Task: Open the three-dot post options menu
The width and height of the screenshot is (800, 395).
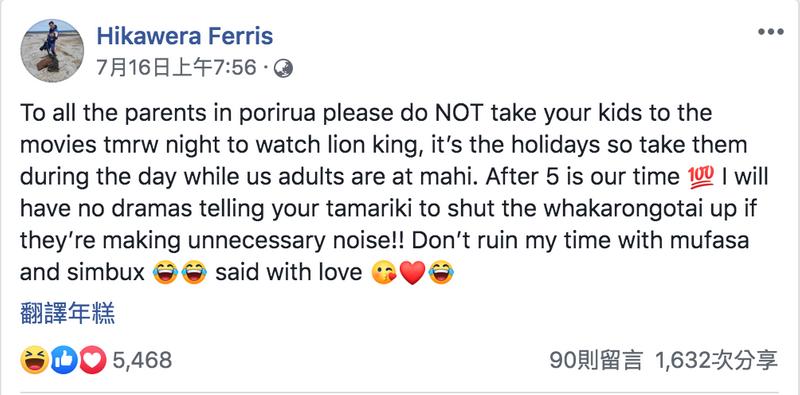Action: click(770, 32)
